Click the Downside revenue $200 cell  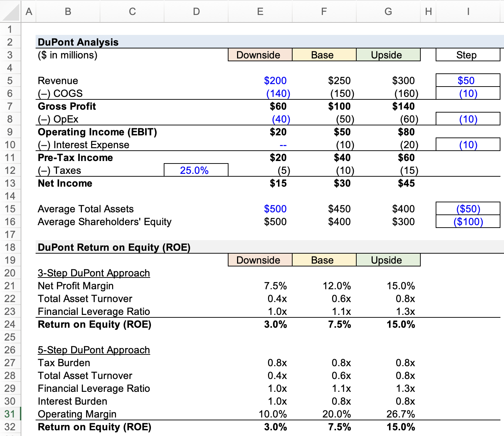(260, 81)
